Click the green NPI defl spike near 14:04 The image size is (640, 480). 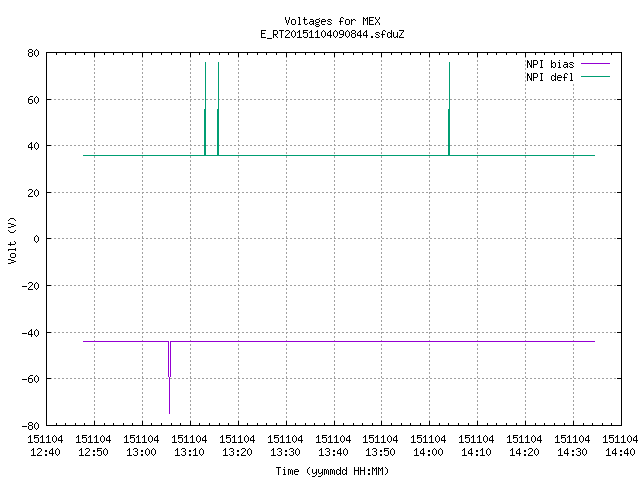click(x=449, y=109)
